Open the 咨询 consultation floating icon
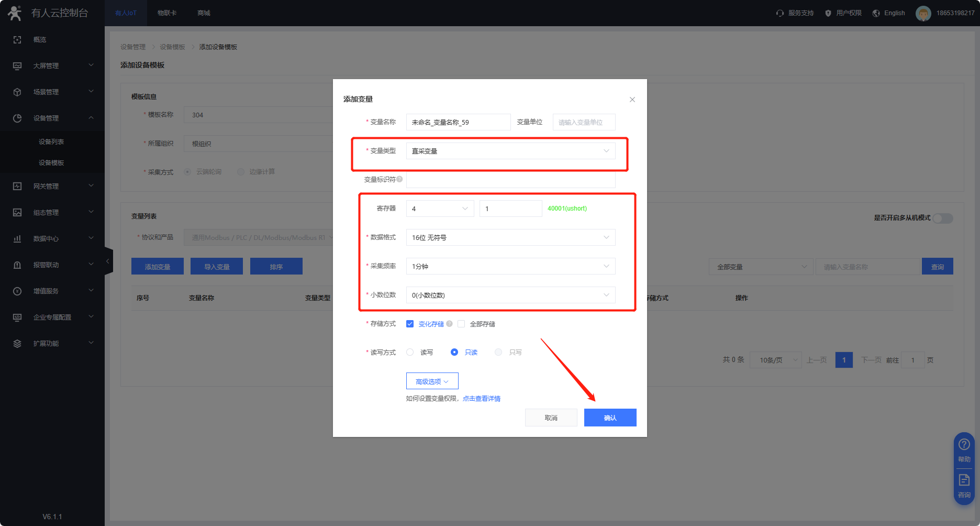Viewport: 980px width, 526px height. click(x=964, y=480)
